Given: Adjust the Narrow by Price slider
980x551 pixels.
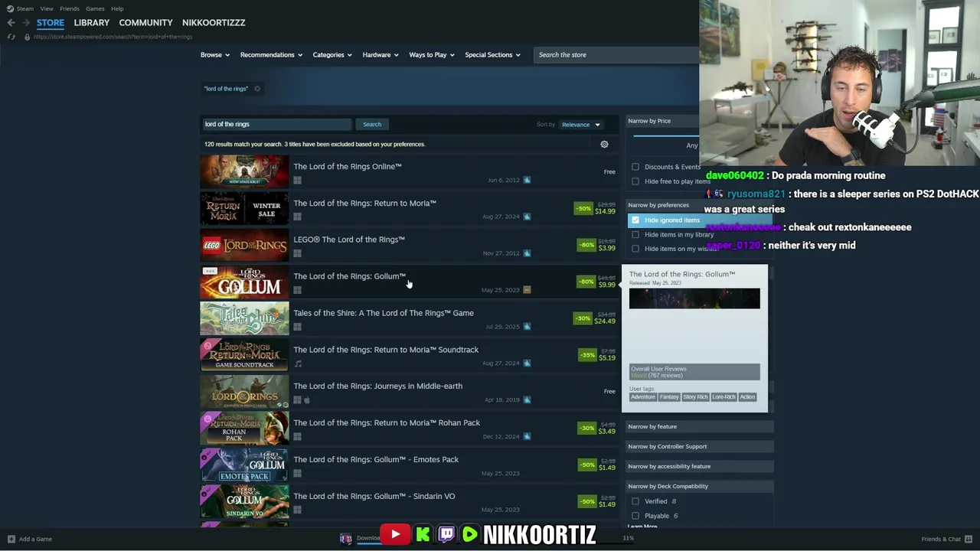Looking at the screenshot, I should point(665,135).
